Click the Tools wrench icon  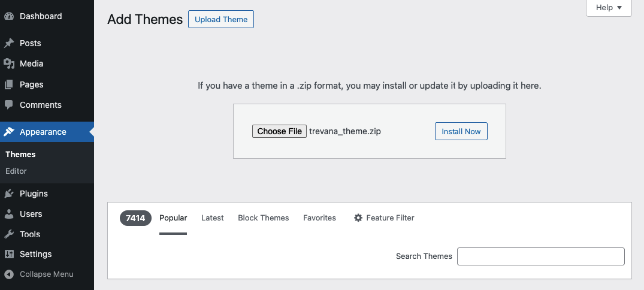tap(9, 234)
